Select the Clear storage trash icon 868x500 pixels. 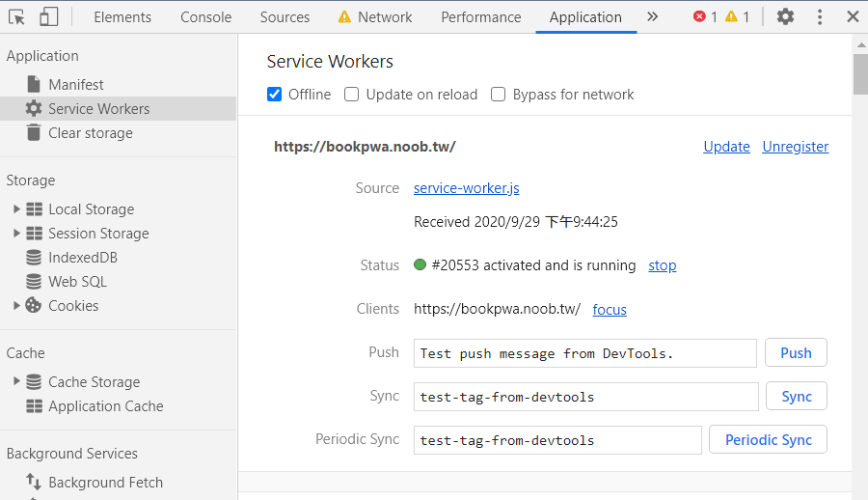pyautogui.click(x=34, y=133)
